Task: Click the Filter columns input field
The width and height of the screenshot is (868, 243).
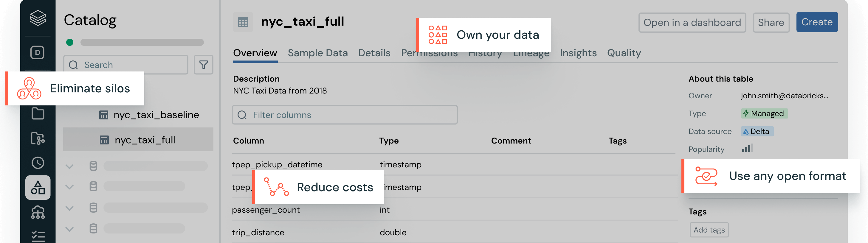Action: [x=344, y=115]
